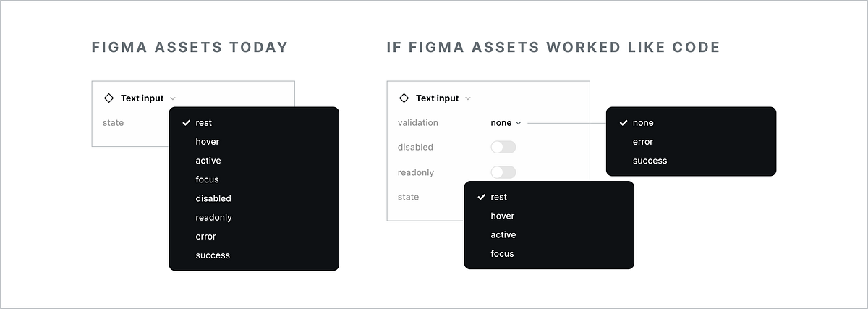This screenshot has width=868, height=309.
Task: Click the checkmark beside rest in lower right menu
Action: [482, 197]
